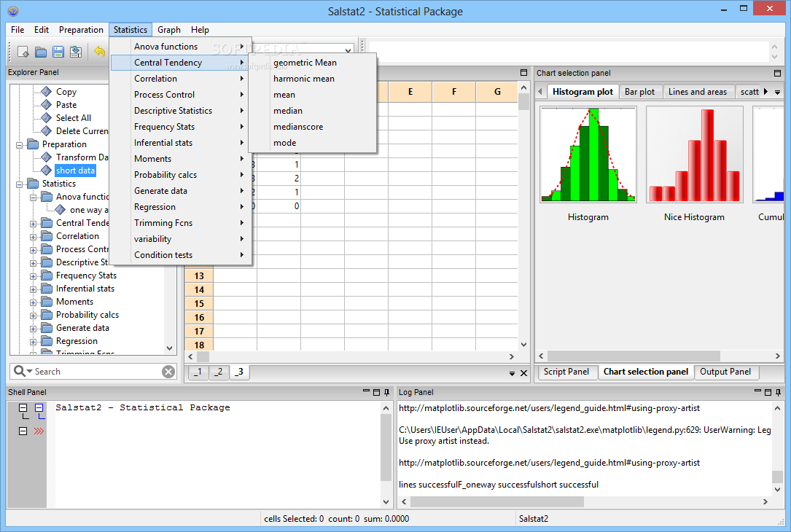
Task: Click the search magnifier icon in Explorer
Action: [19, 371]
